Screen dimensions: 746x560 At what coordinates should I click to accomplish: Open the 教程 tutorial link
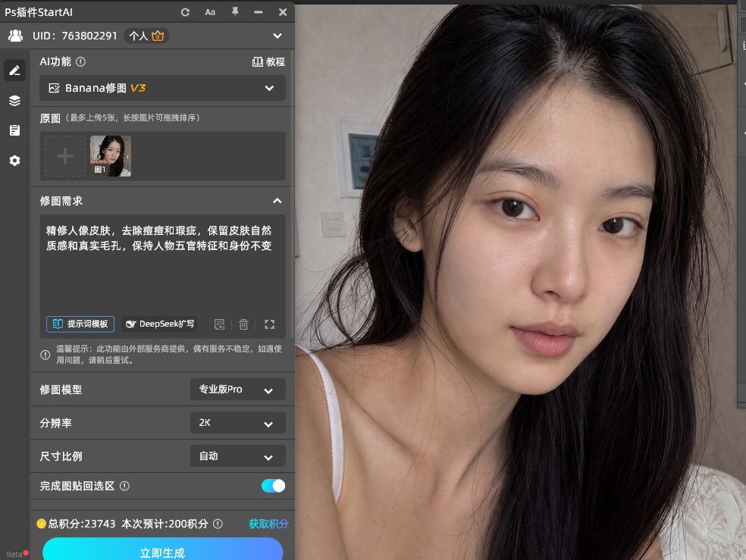click(269, 62)
